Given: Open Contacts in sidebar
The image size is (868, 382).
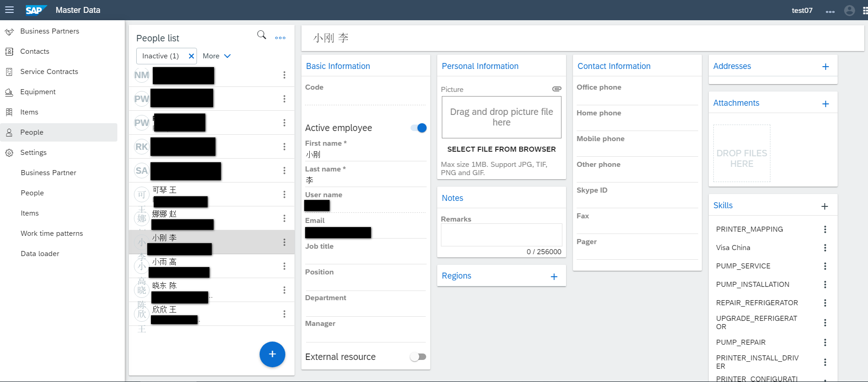Looking at the screenshot, I should [x=59, y=51].
